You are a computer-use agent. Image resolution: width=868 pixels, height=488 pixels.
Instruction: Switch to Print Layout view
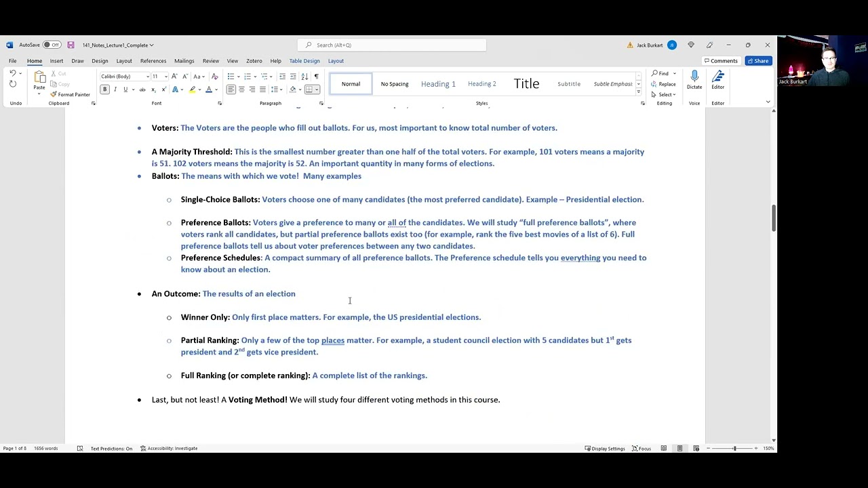coord(679,448)
